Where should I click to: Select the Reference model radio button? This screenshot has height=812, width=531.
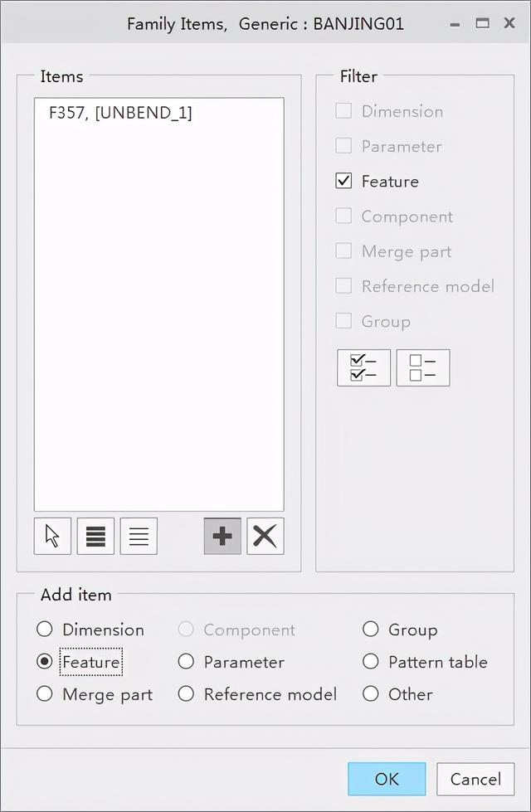[x=186, y=694]
